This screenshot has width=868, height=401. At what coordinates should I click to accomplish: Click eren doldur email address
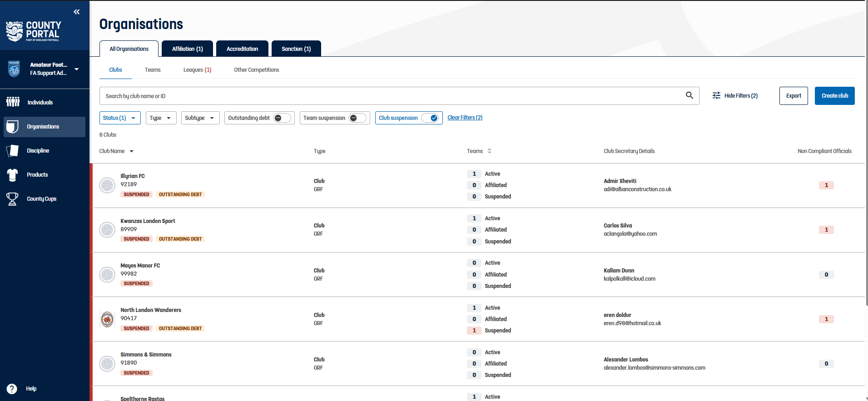[x=632, y=323]
